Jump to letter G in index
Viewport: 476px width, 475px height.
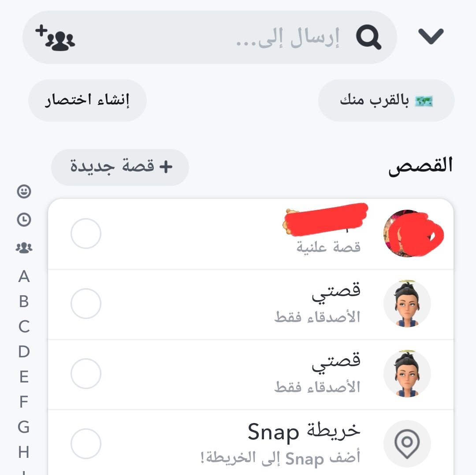[24, 427]
